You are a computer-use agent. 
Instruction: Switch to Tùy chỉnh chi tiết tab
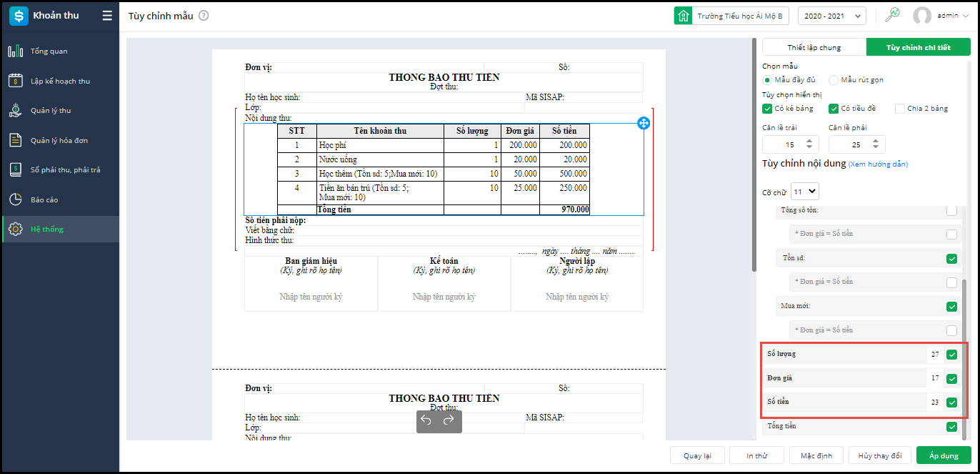[919, 47]
